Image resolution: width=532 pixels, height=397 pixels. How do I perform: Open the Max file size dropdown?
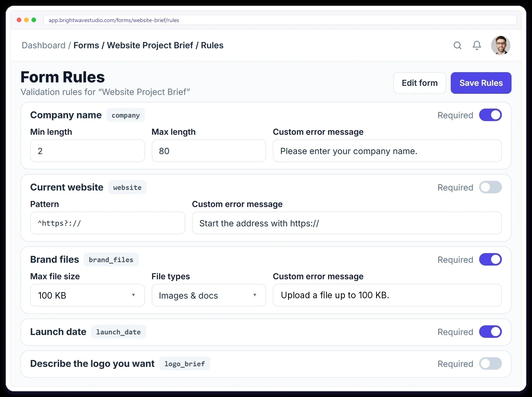[x=88, y=295]
